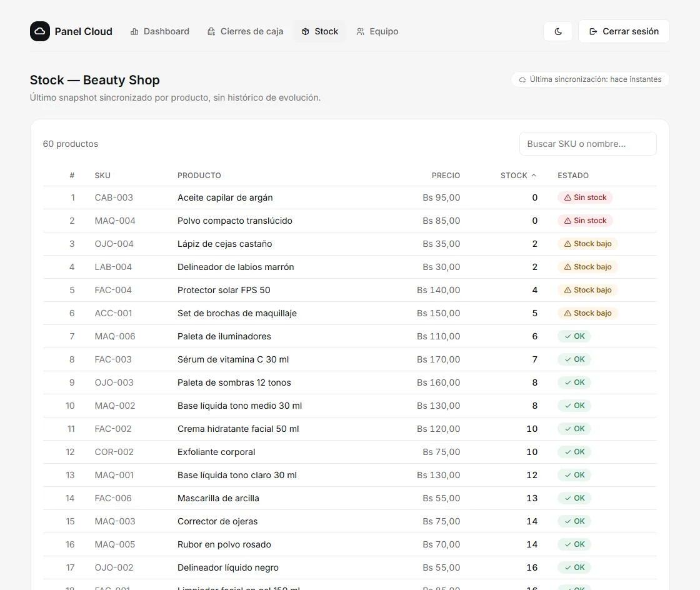The width and height of the screenshot is (700, 590).
Task: Click the Cerrar sesión button
Action: coord(624,31)
